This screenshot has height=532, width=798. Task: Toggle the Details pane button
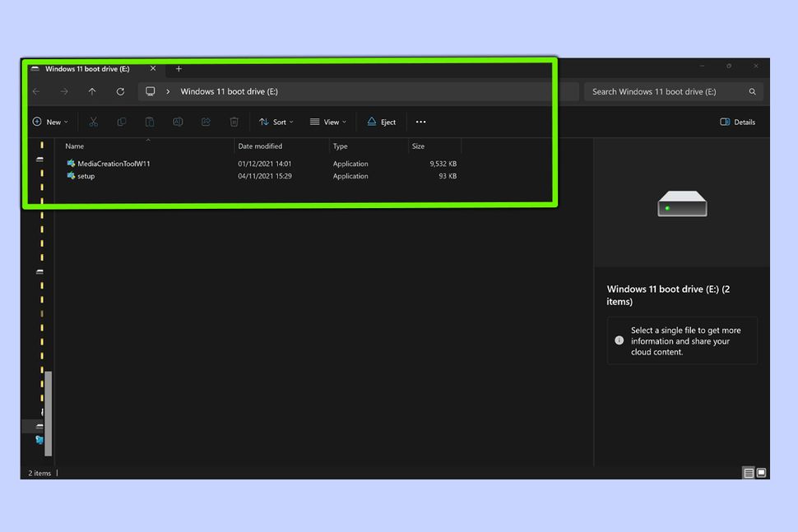[x=737, y=122]
